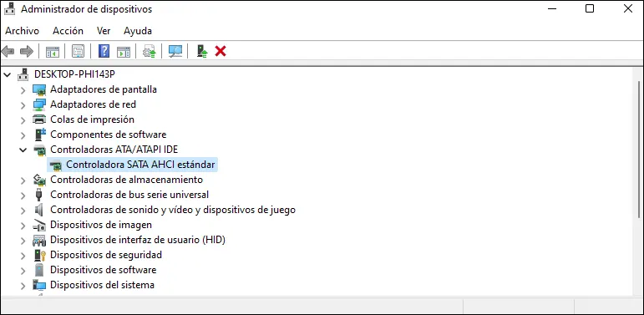Click the Controladoras ATA/ATAPI IDE icon

[39, 150]
